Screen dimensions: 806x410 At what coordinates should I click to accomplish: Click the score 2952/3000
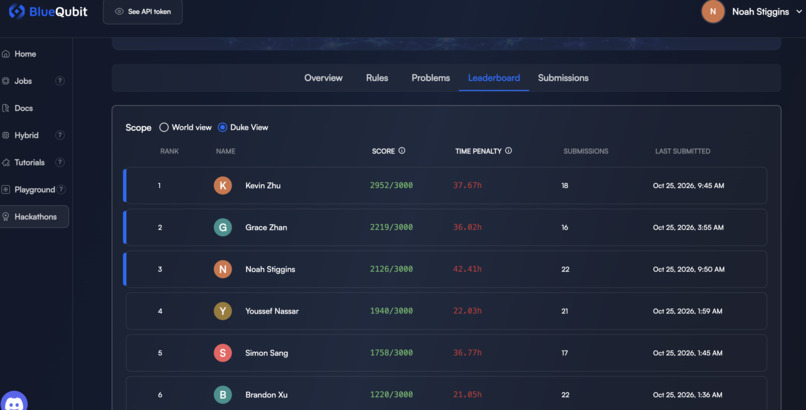[x=391, y=185]
